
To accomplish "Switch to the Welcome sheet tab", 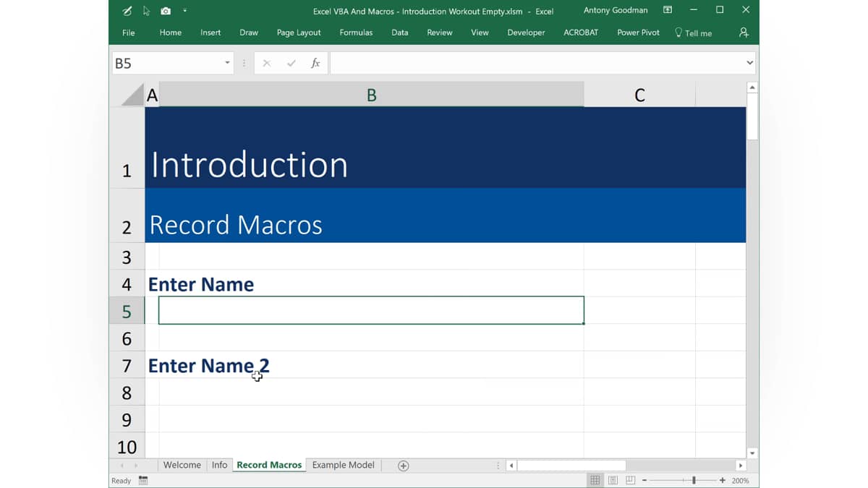I will pos(182,465).
